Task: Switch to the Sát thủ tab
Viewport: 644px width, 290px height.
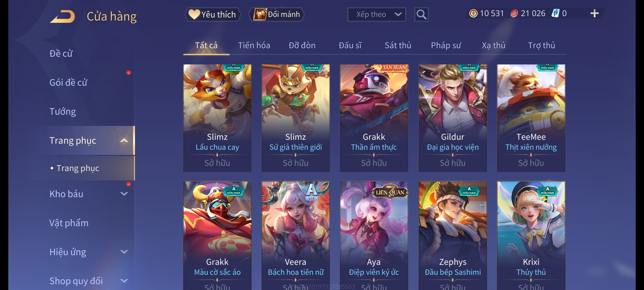Action: pyautogui.click(x=398, y=45)
